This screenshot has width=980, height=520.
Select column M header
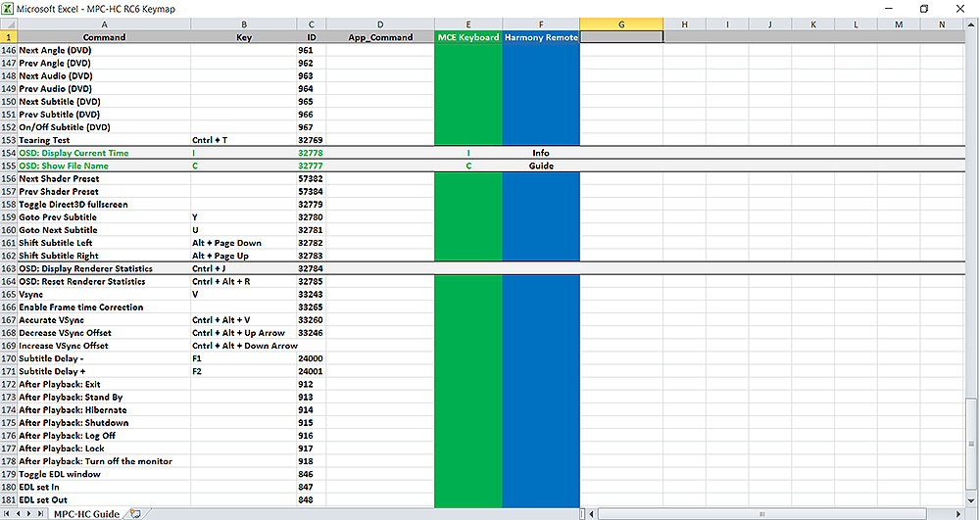tap(899, 24)
